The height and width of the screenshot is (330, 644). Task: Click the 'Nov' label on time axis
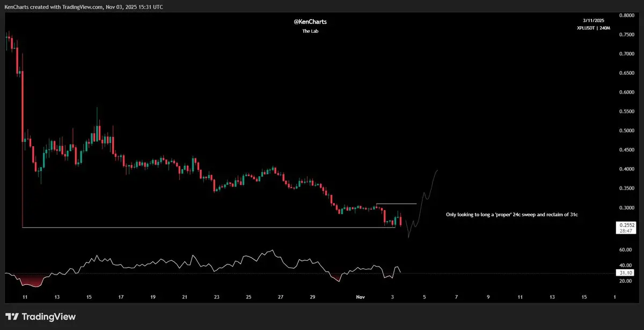(361, 297)
